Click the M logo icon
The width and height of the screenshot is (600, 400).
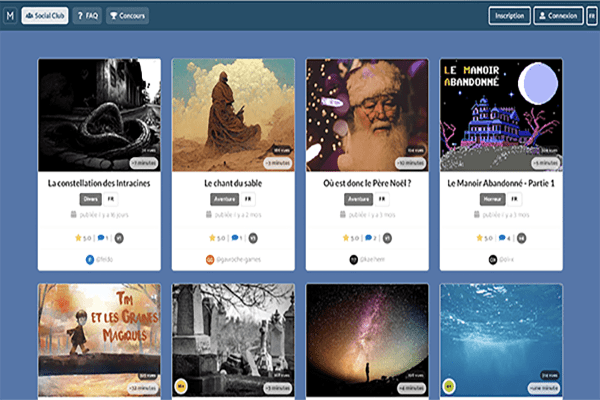click(x=10, y=16)
